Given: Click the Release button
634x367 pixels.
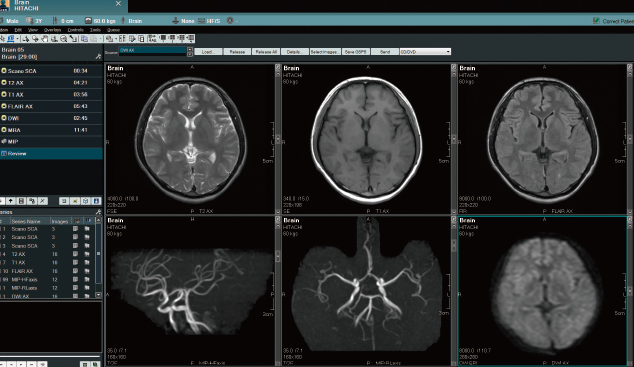Looking at the screenshot, I should coord(237,52).
